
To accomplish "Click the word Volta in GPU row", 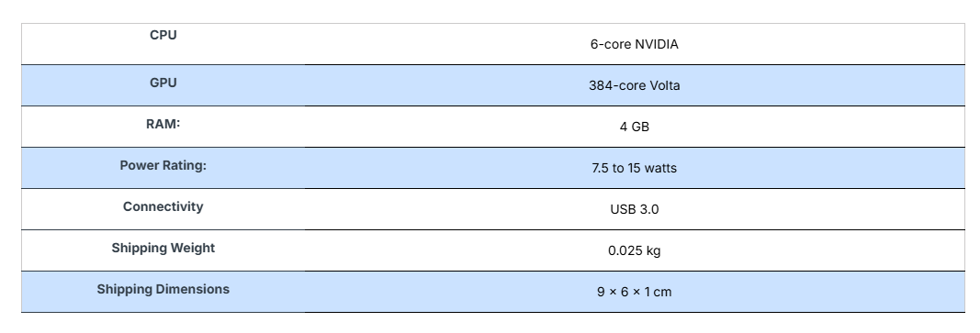I will pyautogui.click(x=664, y=85).
